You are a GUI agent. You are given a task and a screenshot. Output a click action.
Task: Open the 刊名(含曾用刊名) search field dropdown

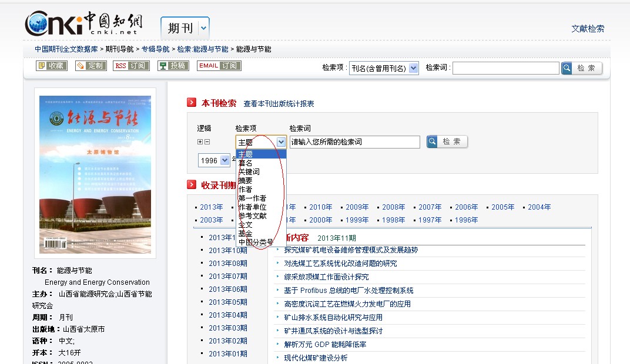414,68
